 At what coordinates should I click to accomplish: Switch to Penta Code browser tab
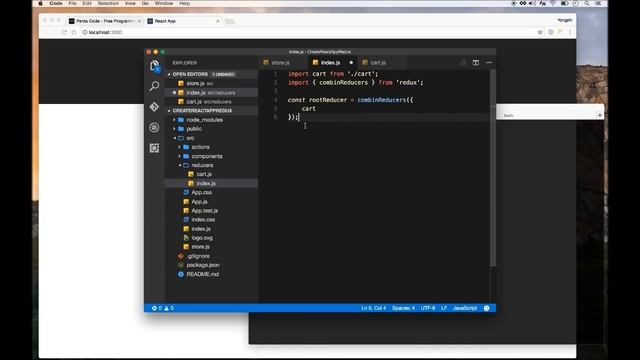tap(105, 21)
